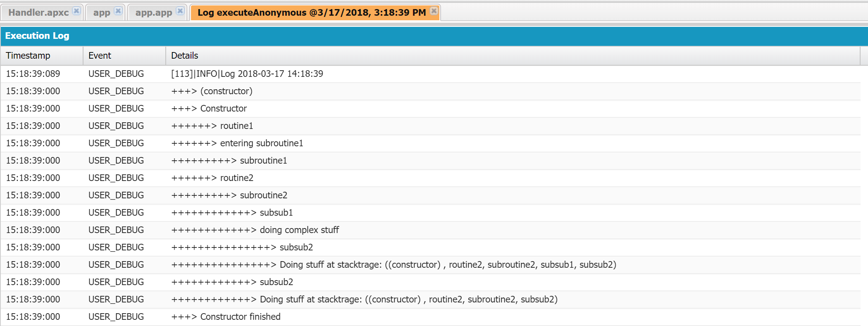
Task: Select the entering subroutine1 entry
Action: (x=237, y=143)
